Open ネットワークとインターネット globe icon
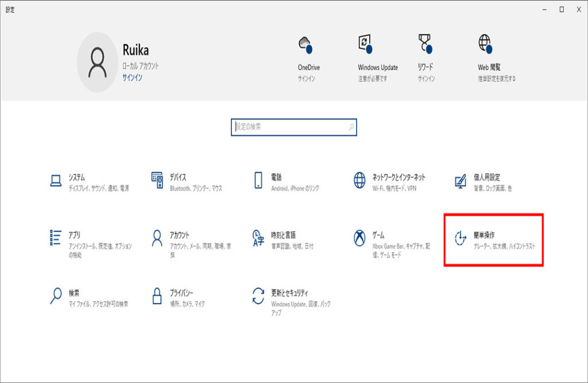The width and height of the screenshot is (588, 383). 359,181
